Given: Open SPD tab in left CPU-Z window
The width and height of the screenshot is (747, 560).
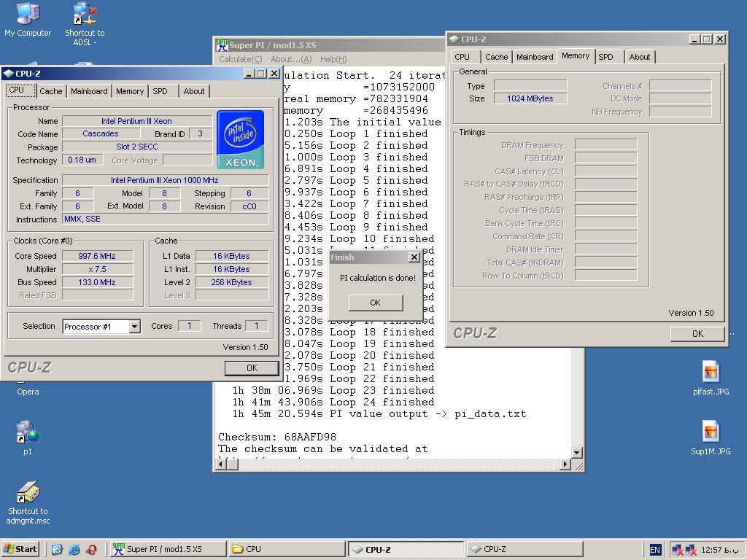Looking at the screenshot, I should click(163, 91).
